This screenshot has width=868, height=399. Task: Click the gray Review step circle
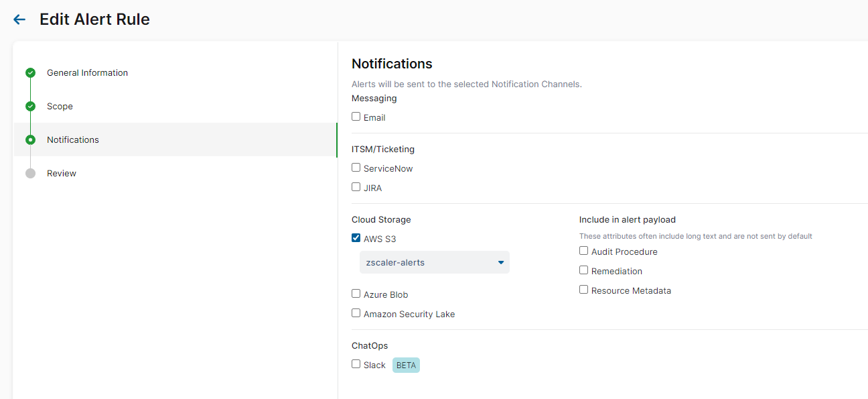tap(30, 173)
